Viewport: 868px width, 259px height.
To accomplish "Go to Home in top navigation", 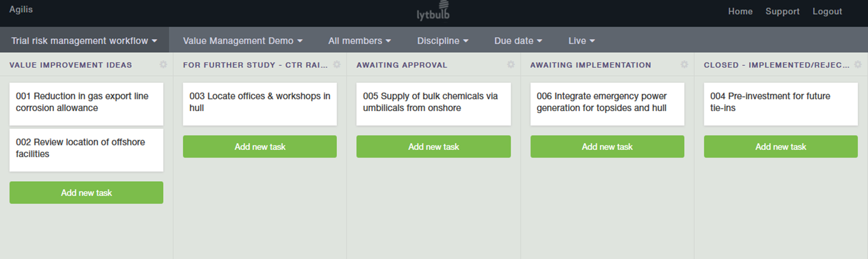I will tap(740, 11).
